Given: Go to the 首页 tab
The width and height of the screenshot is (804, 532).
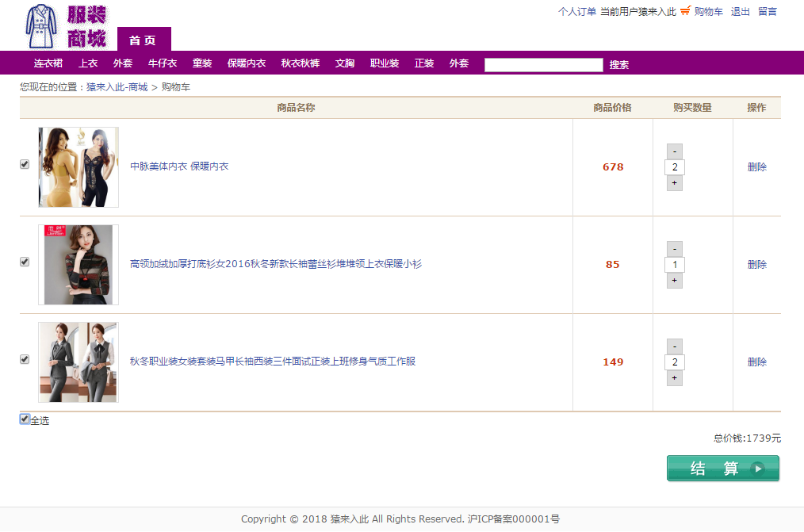Looking at the screenshot, I should point(144,40).
